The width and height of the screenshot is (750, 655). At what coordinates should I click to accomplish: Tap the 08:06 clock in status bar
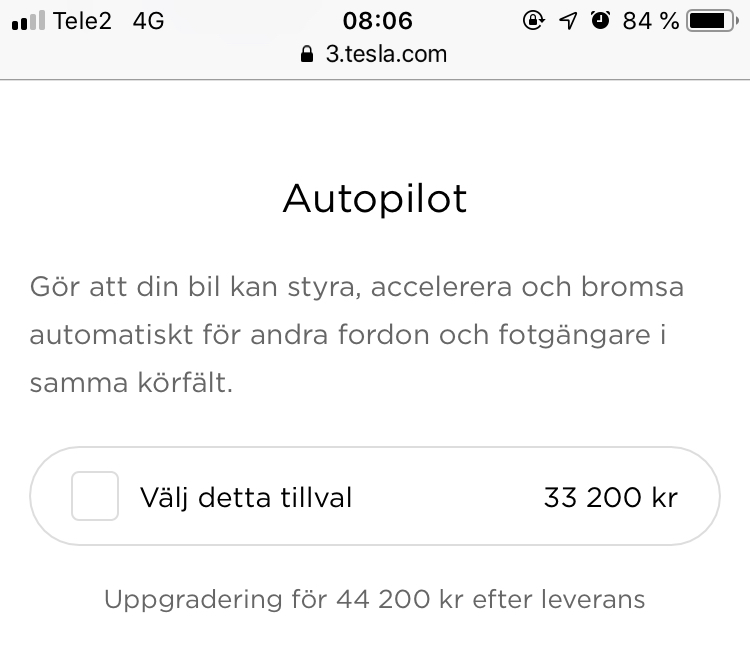[377, 21]
